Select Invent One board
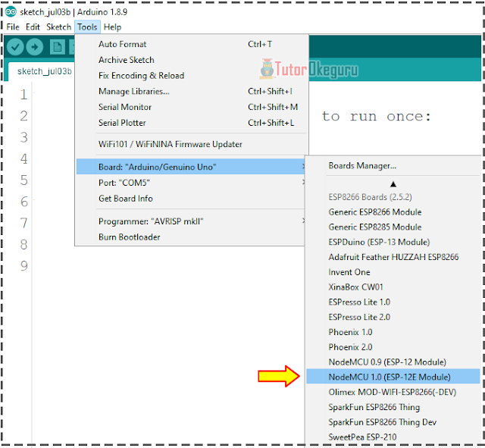485x448 pixels. [x=393, y=272]
